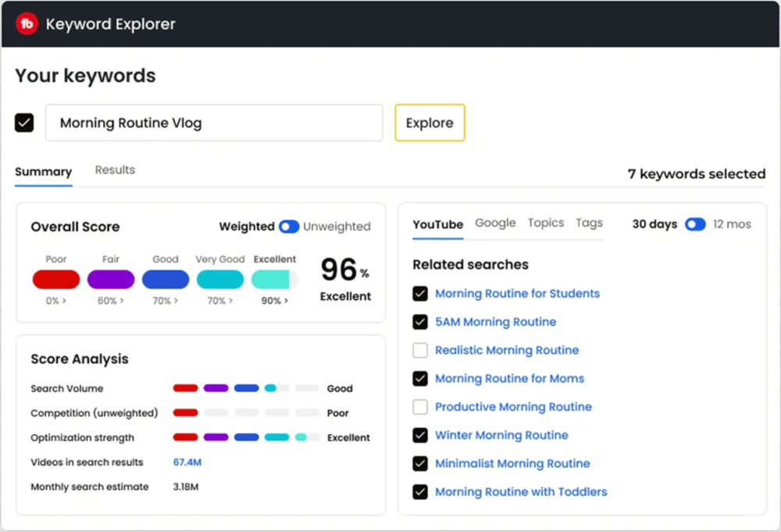The height and width of the screenshot is (532, 781).
Task: Click the keyword search input field
Action: tap(214, 123)
